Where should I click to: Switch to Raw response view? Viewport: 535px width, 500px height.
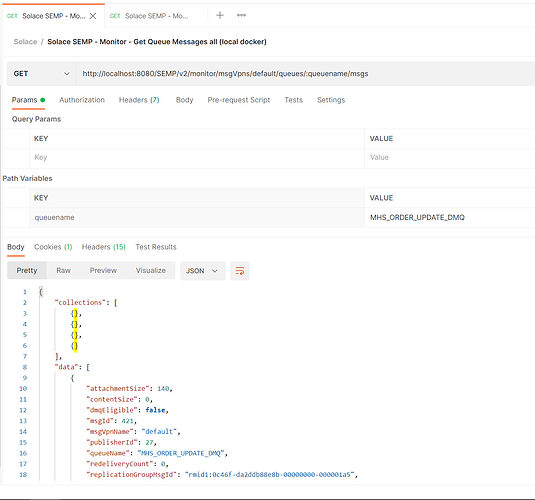[x=63, y=271]
